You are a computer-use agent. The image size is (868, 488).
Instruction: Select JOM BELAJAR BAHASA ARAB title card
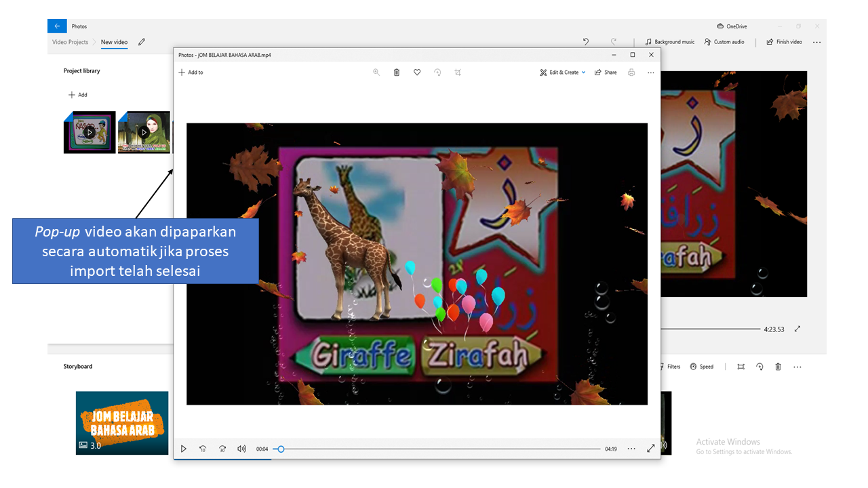pyautogui.click(x=122, y=423)
